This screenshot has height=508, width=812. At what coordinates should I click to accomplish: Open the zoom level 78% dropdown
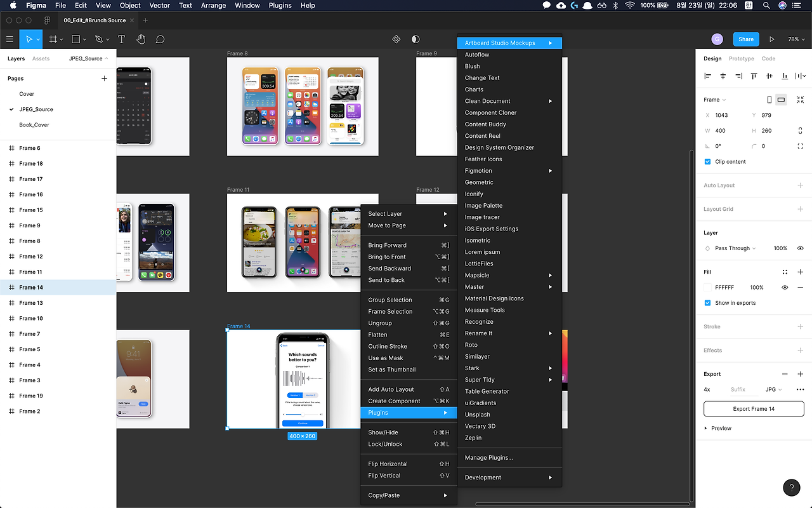coord(796,39)
